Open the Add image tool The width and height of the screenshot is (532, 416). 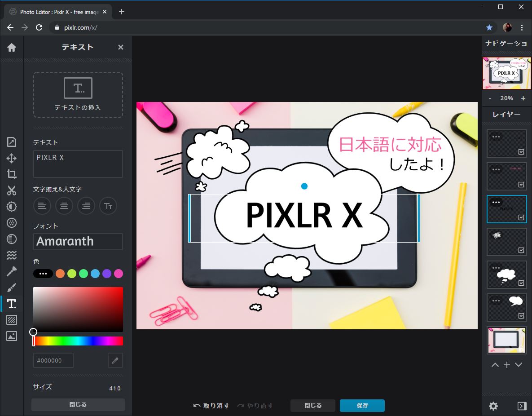[x=12, y=336]
